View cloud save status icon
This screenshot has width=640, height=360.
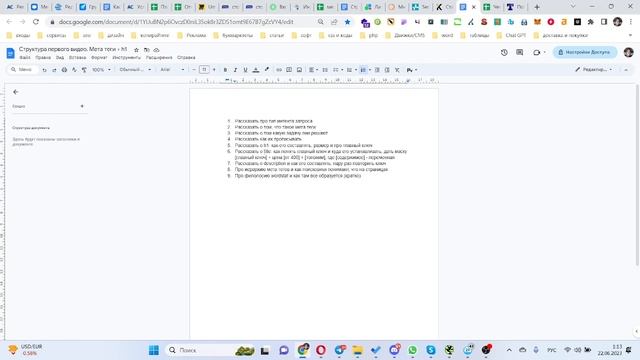[x=156, y=50]
